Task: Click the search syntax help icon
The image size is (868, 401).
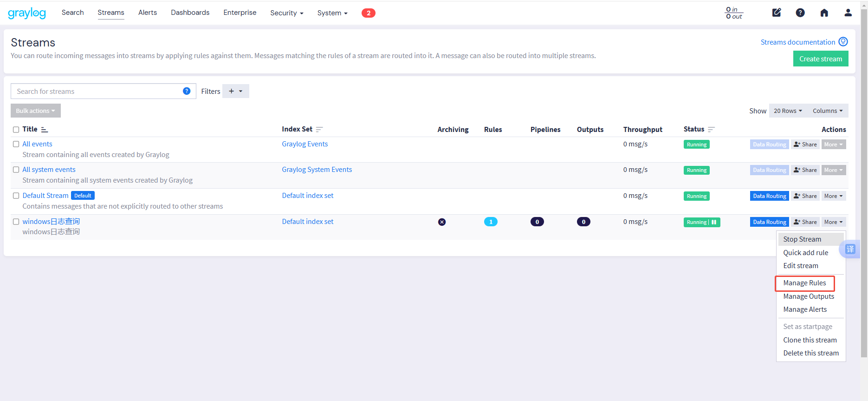Action: [187, 91]
